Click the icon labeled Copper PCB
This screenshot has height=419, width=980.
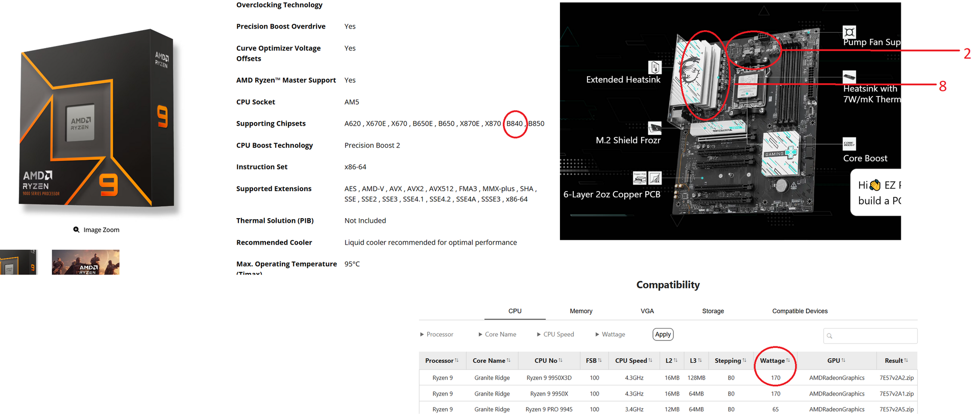click(640, 178)
